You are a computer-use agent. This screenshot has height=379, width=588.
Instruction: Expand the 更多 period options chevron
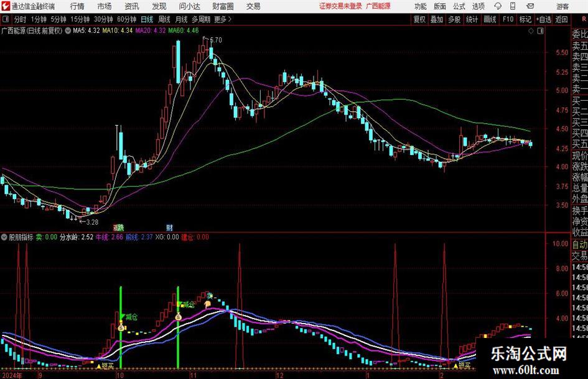click(x=230, y=19)
